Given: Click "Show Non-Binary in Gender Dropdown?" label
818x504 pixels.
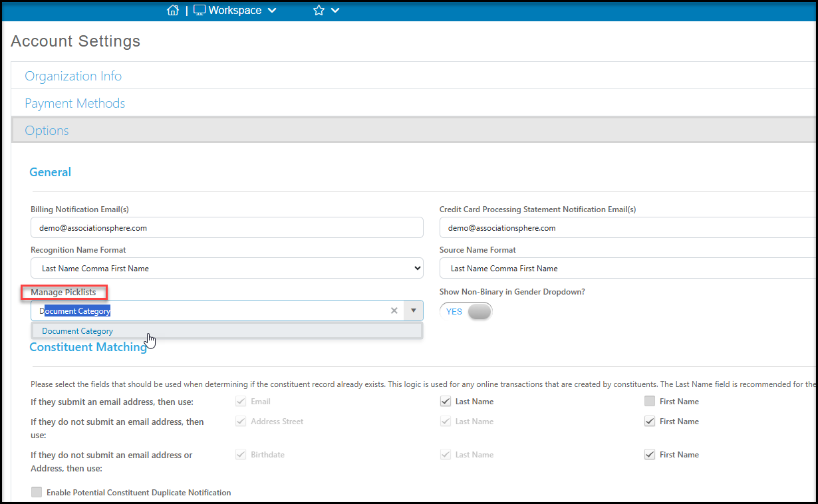Looking at the screenshot, I should coord(512,292).
